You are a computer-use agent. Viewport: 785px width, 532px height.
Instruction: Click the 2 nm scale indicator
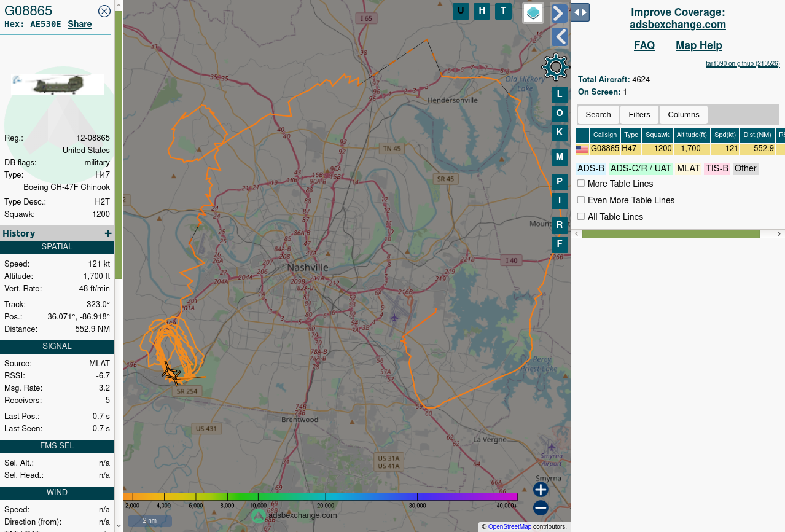click(x=149, y=521)
